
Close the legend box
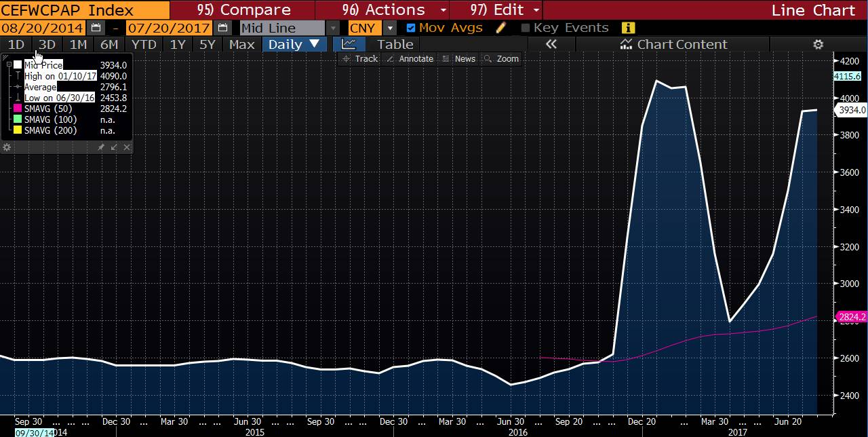pyautogui.click(x=126, y=147)
